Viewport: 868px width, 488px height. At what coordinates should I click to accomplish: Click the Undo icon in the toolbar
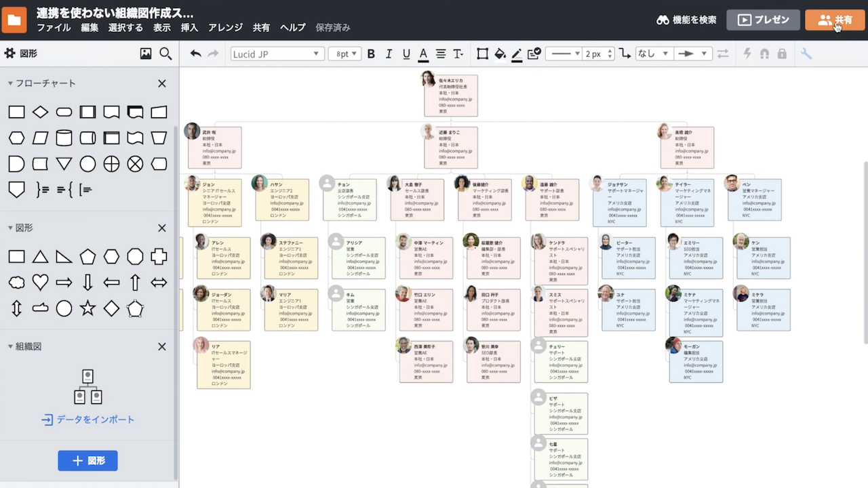click(197, 54)
